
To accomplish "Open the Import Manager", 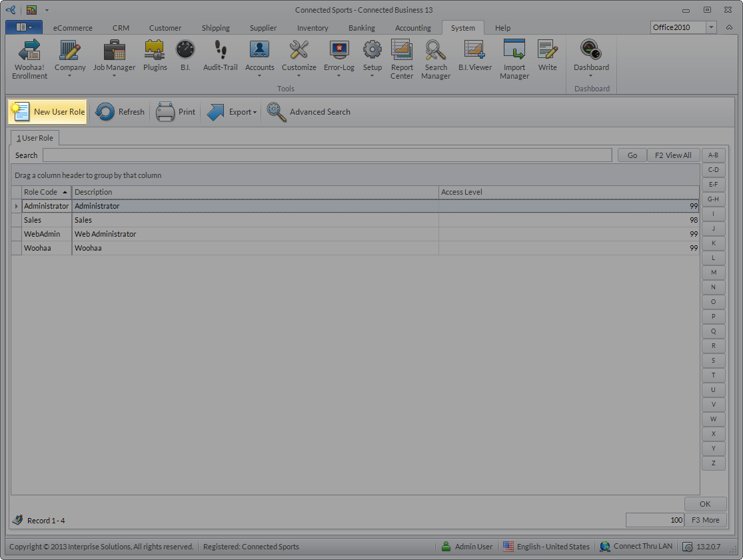I will pos(514,59).
